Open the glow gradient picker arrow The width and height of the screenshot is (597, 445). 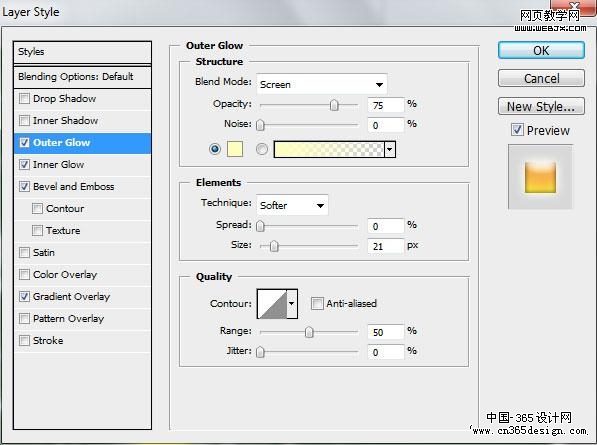[389, 149]
